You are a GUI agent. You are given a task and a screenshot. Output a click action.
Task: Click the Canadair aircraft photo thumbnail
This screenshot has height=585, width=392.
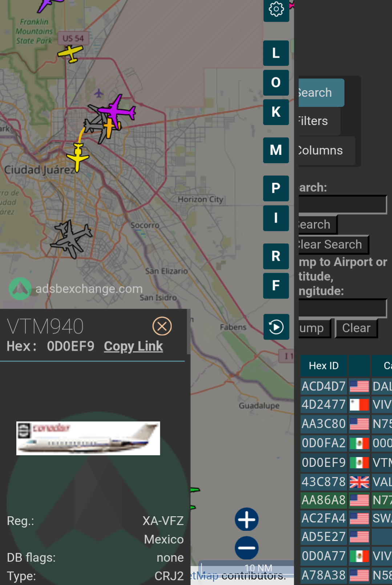tap(88, 438)
